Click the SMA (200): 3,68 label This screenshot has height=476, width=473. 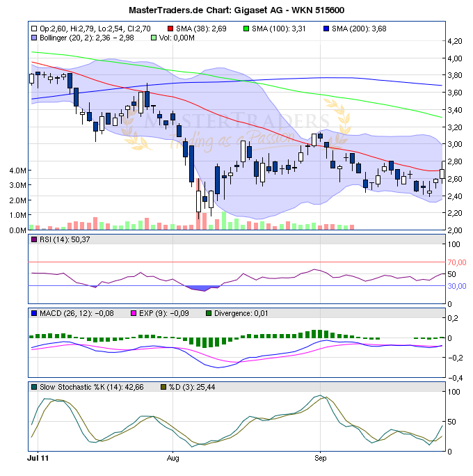(359, 29)
